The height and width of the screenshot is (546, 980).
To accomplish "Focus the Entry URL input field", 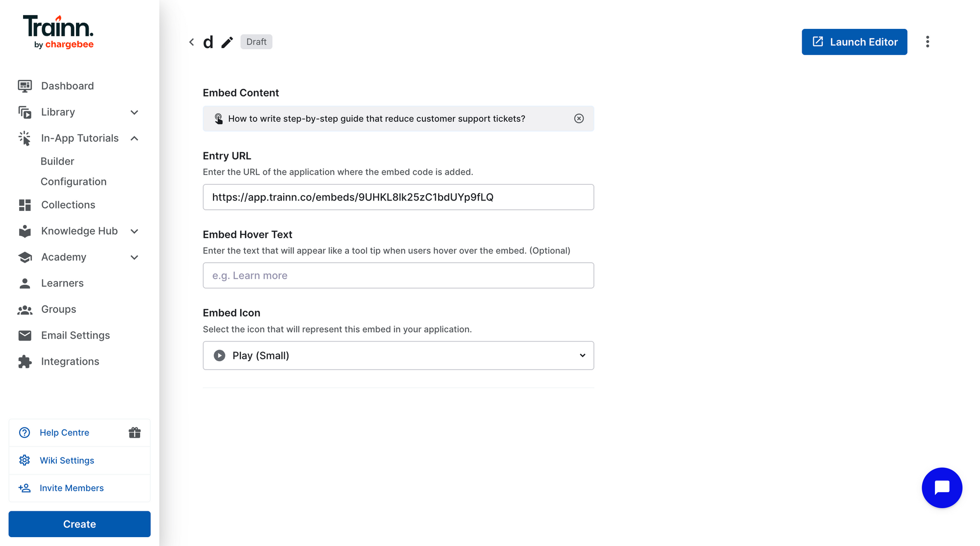I will pos(398,197).
